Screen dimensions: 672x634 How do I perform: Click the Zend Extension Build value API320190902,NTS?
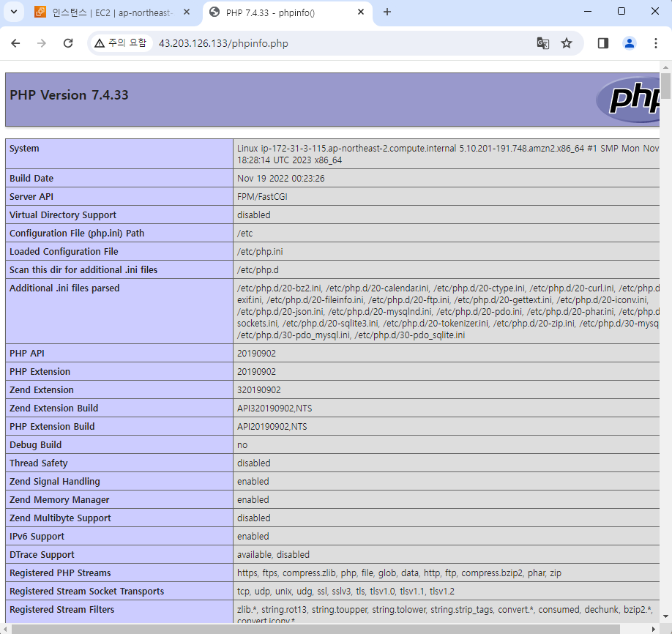[275, 409]
